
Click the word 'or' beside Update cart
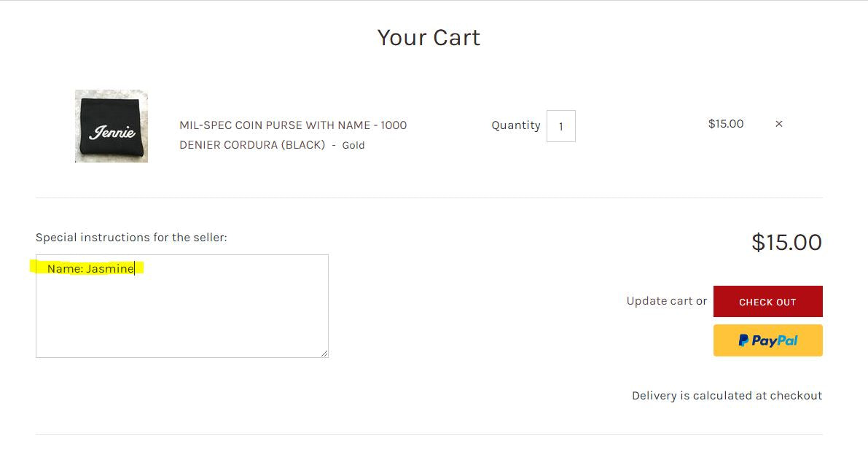(x=701, y=301)
